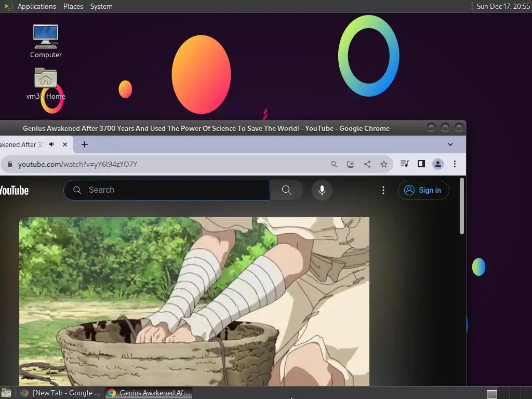Maximize the Chrome window

point(445,128)
